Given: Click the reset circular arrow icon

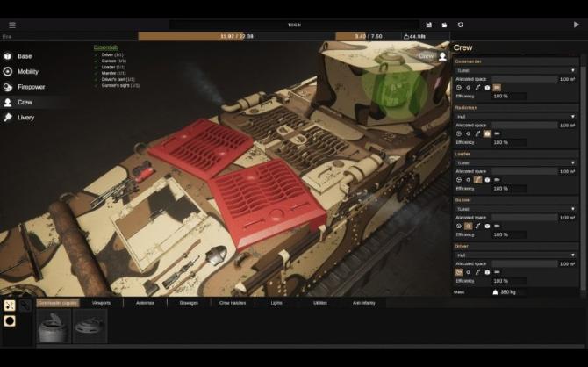Looking at the screenshot, I should (x=461, y=25).
